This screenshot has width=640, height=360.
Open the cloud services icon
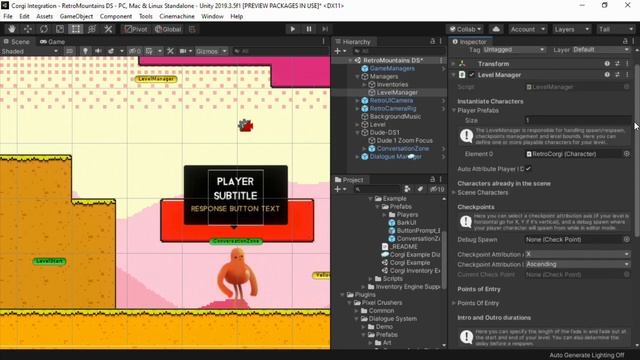coord(496,29)
